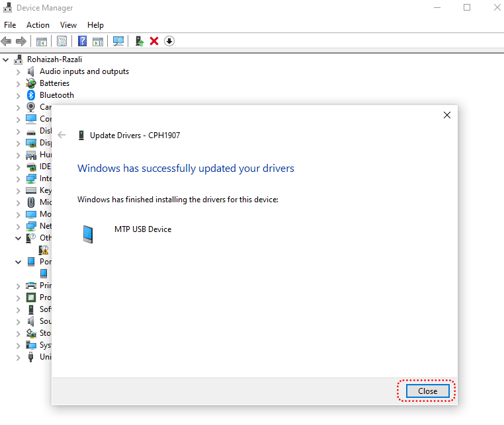
Task: Click the Properties toolbar icon
Action: tap(62, 41)
